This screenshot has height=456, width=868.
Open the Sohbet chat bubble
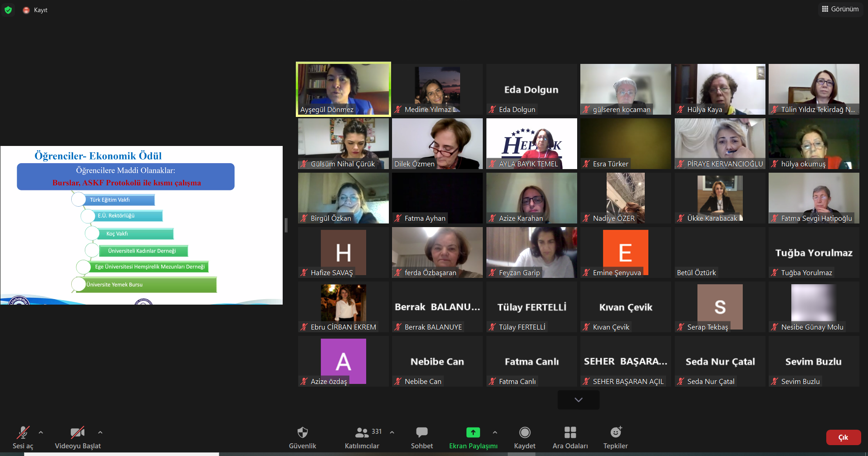[422, 433]
